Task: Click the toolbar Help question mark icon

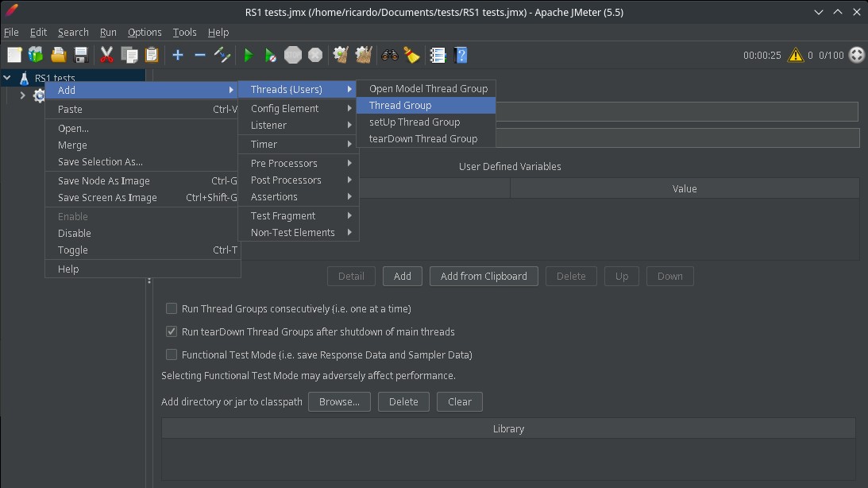Action: tap(461, 55)
